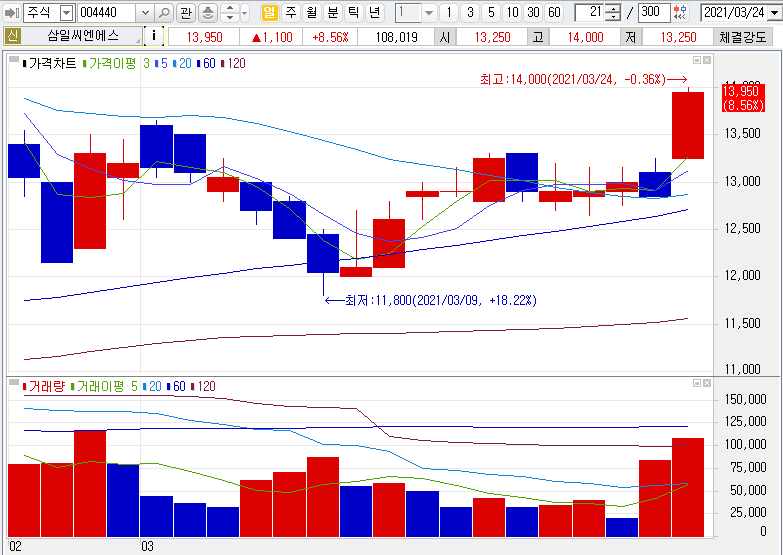
Task: Click the price pane menu icon left of 가격차트
Action: [14, 60]
